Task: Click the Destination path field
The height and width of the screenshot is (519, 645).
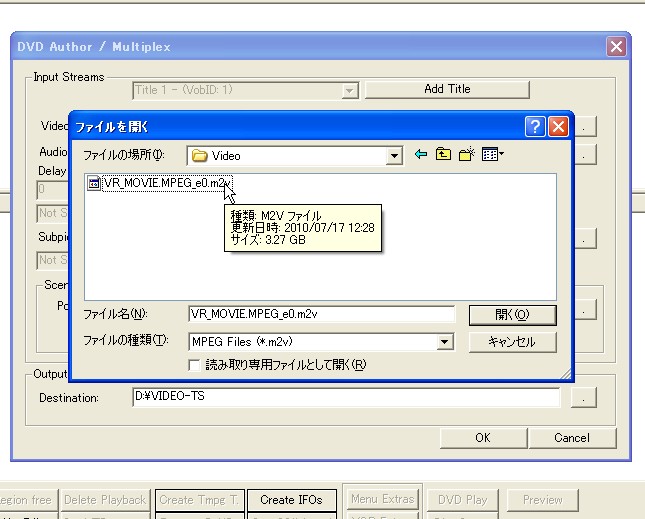Action: click(x=346, y=397)
